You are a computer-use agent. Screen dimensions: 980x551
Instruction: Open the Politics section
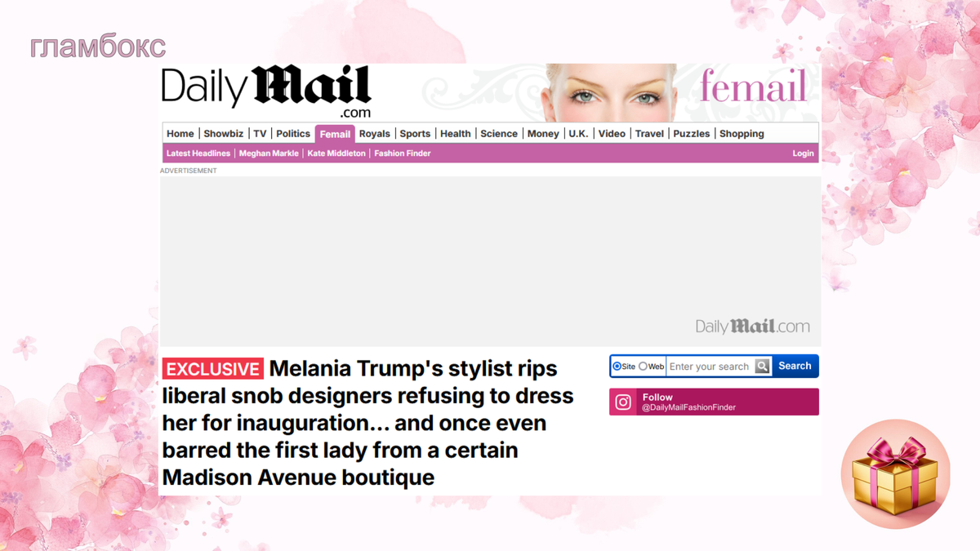pyautogui.click(x=293, y=134)
